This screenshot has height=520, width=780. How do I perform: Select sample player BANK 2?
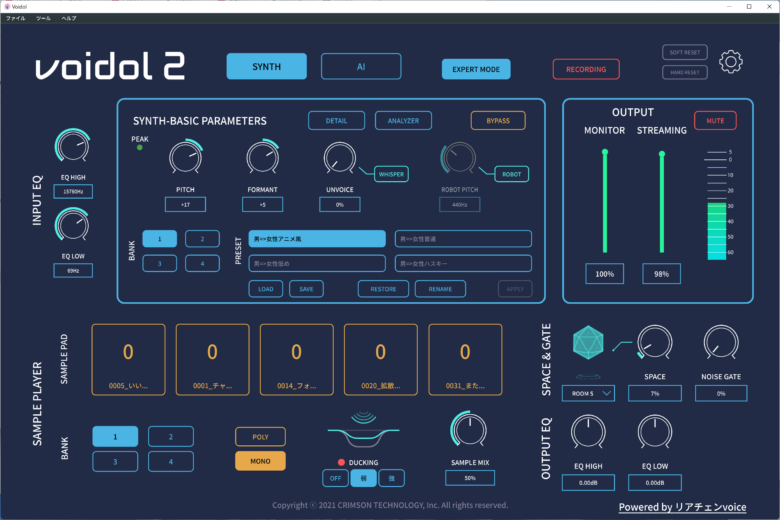click(x=171, y=436)
